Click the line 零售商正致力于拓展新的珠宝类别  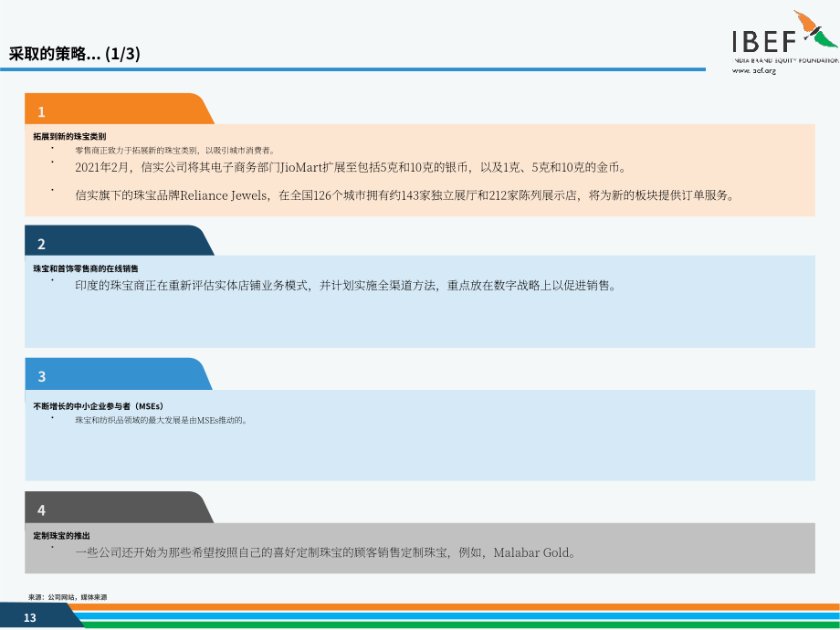pos(175,151)
